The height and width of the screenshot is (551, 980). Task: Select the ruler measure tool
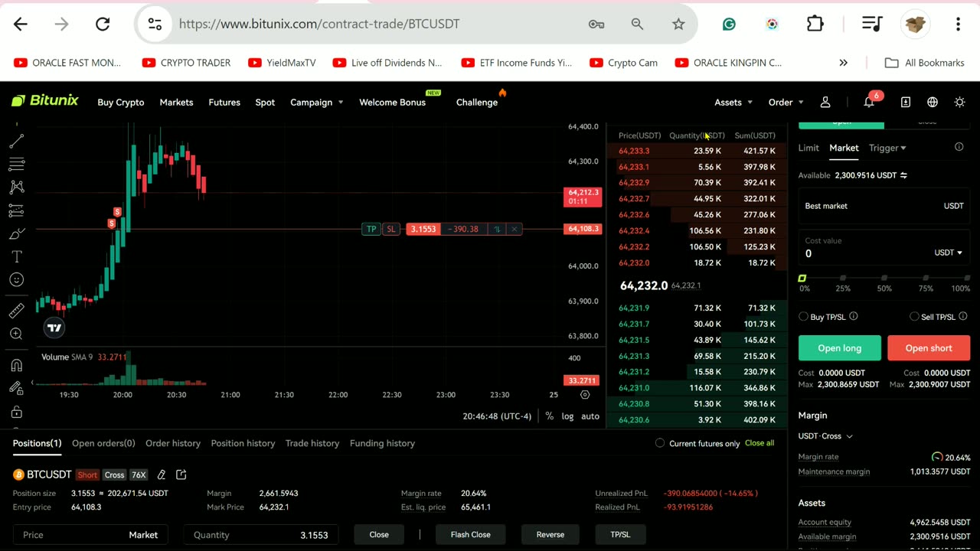click(x=16, y=311)
